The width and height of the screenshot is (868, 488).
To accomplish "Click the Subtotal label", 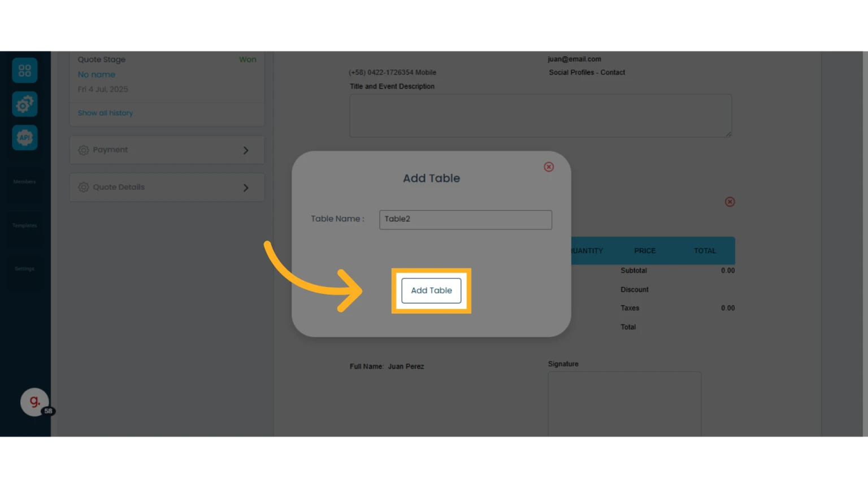I will 633,271.
